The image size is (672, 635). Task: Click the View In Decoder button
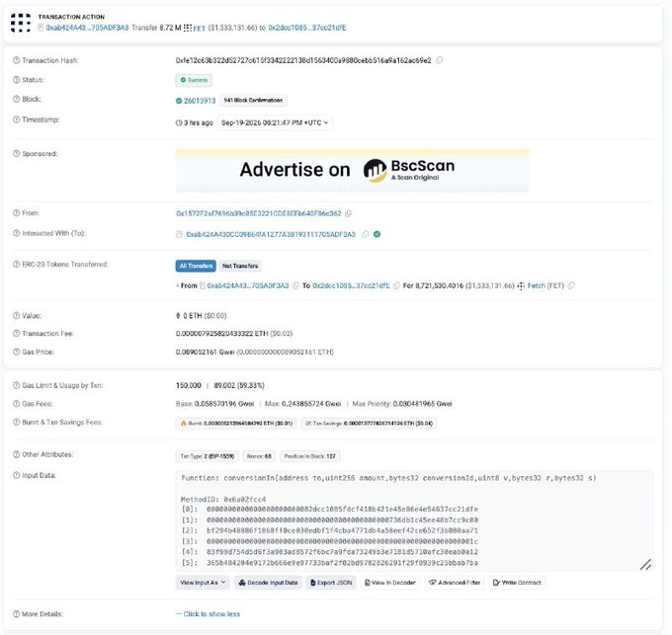pyautogui.click(x=390, y=583)
